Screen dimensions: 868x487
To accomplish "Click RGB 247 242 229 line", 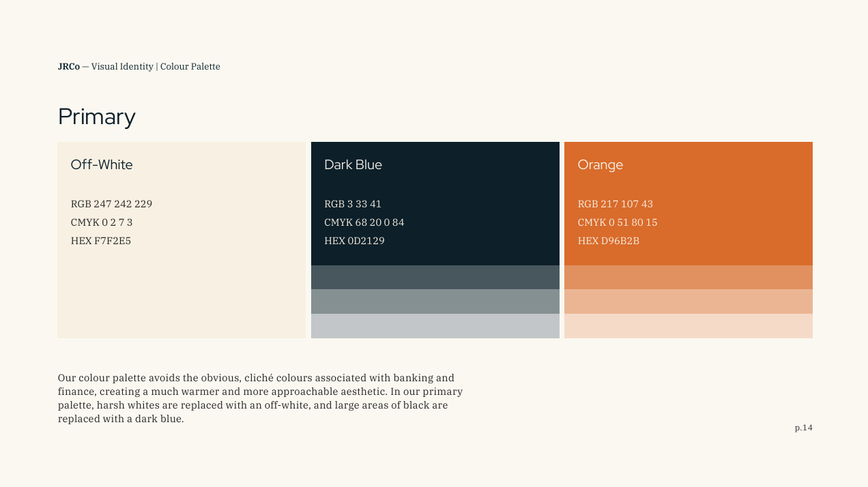I will click(112, 204).
